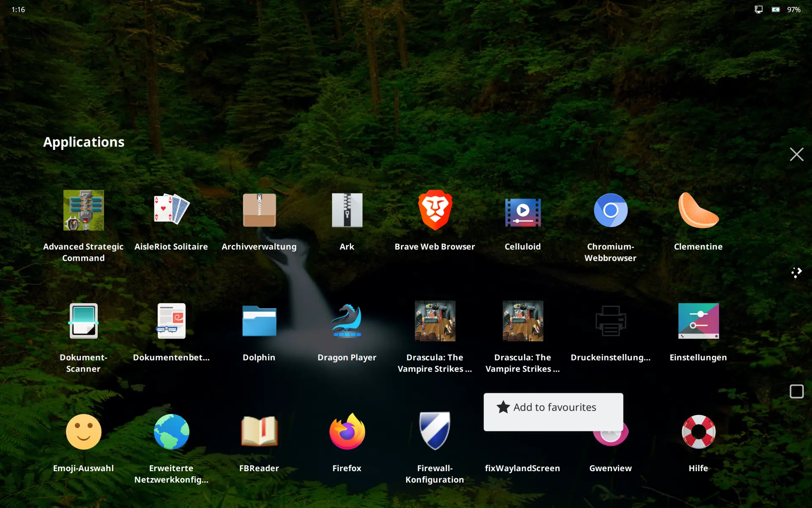This screenshot has width=812, height=508.
Task: Launch FBReader book icon
Action: click(259, 432)
